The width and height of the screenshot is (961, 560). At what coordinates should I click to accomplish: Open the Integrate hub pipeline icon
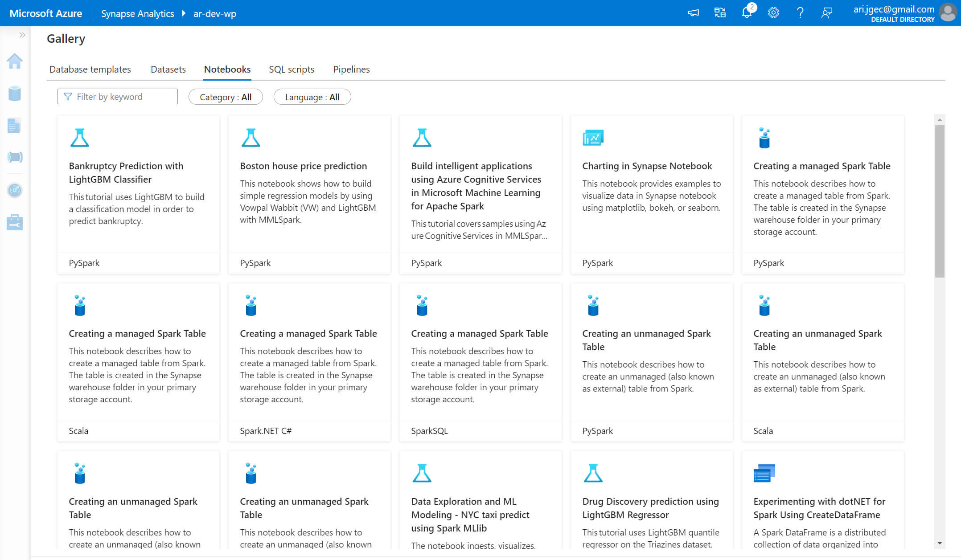[x=15, y=157]
